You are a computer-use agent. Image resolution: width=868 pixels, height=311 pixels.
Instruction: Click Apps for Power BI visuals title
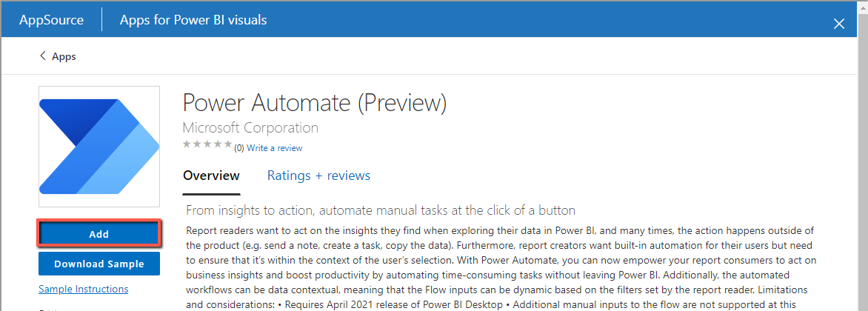(193, 21)
